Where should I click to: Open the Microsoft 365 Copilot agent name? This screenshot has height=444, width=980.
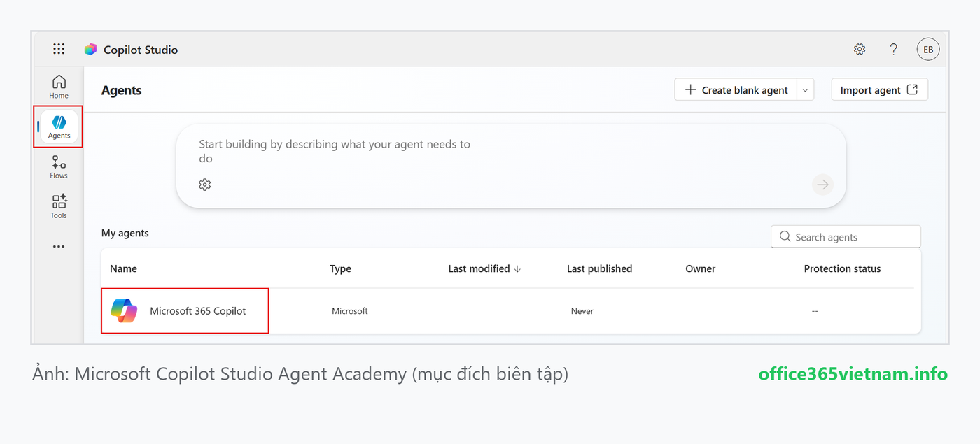[x=198, y=310]
